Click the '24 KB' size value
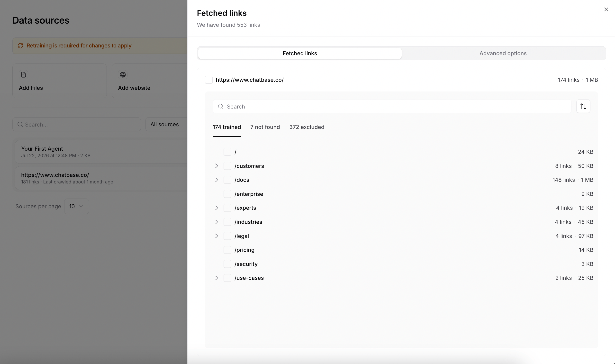This screenshot has width=615, height=364. pyautogui.click(x=586, y=152)
